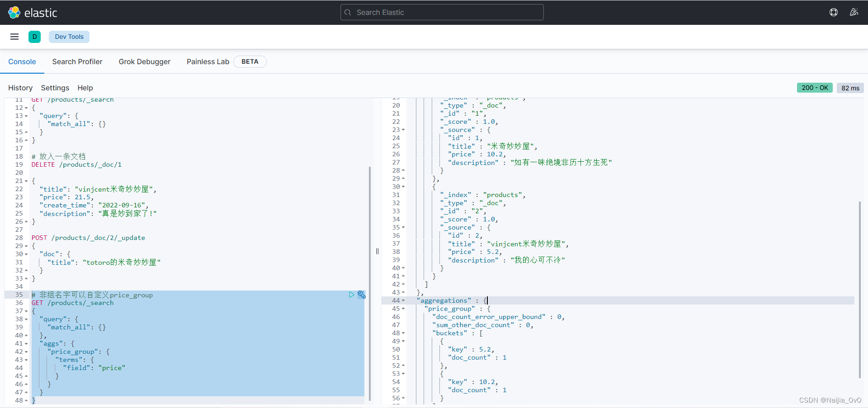
Task: Run the request with the play icon
Action: pyautogui.click(x=351, y=295)
